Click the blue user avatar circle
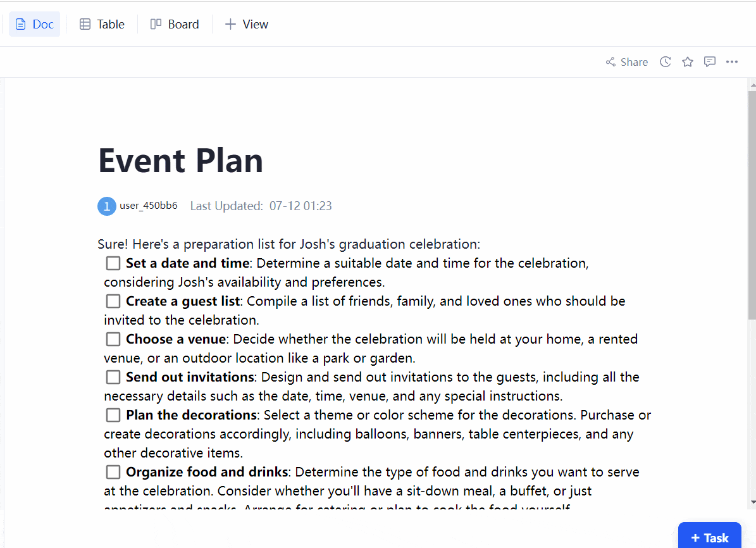756x548 pixels. (107, 206)
